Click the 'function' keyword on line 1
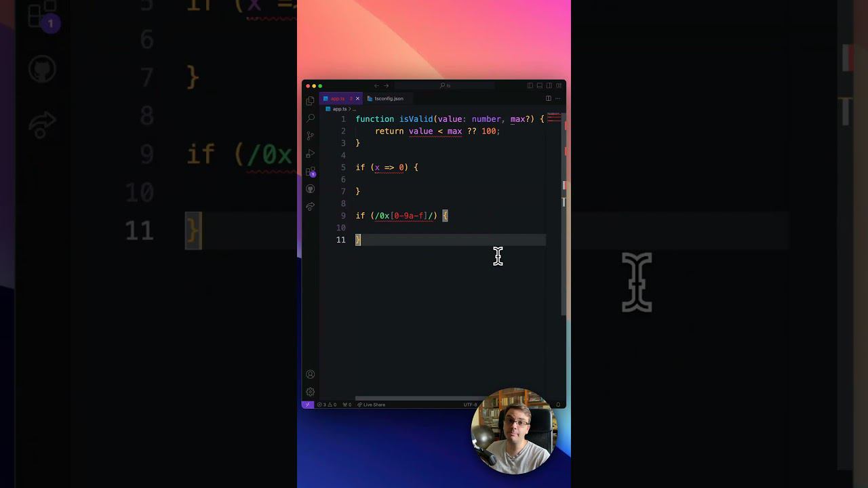868x488 pixels. point(375,119)
